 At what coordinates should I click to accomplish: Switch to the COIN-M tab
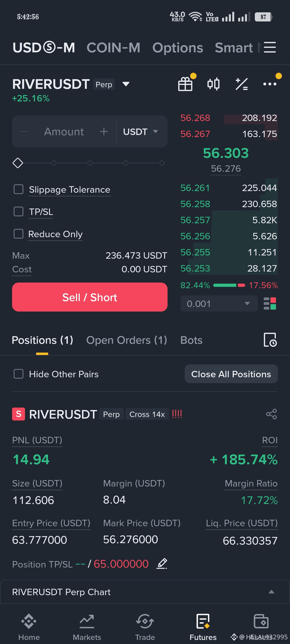(x=113, y=48)
